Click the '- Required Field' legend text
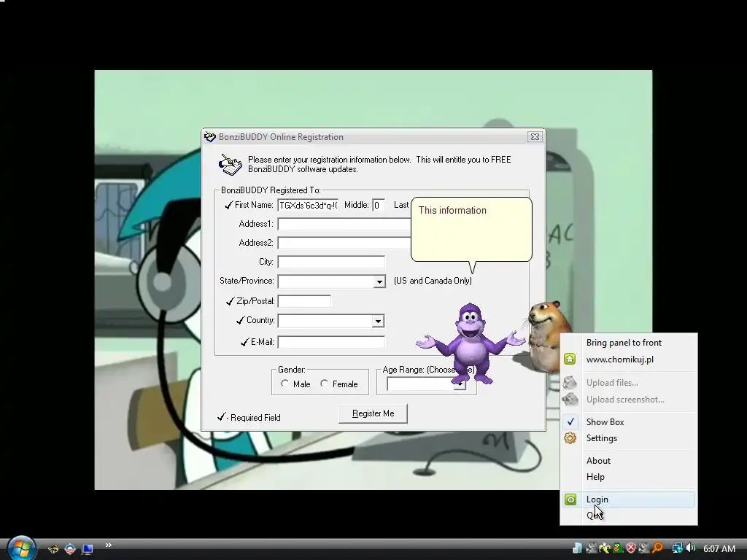 [x=253, y=418]
